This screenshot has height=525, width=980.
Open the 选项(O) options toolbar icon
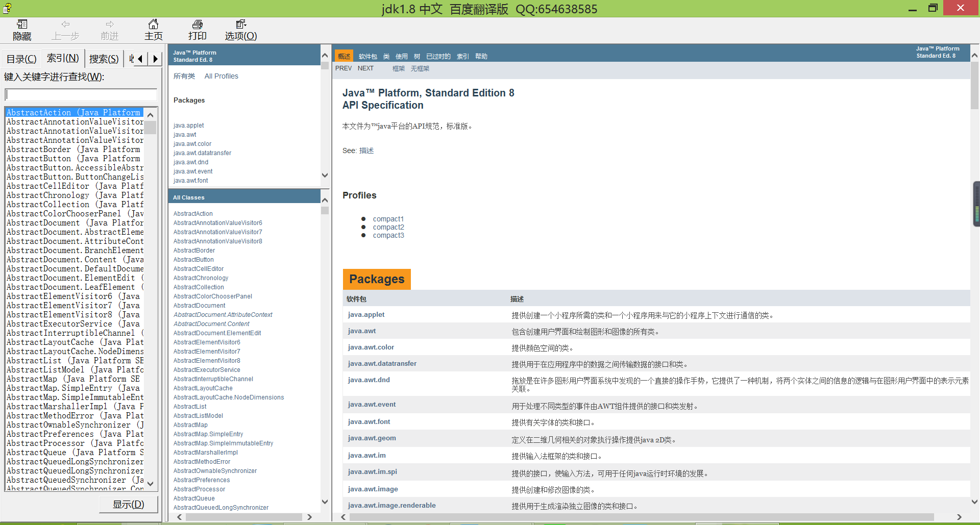tap(241, 24)
